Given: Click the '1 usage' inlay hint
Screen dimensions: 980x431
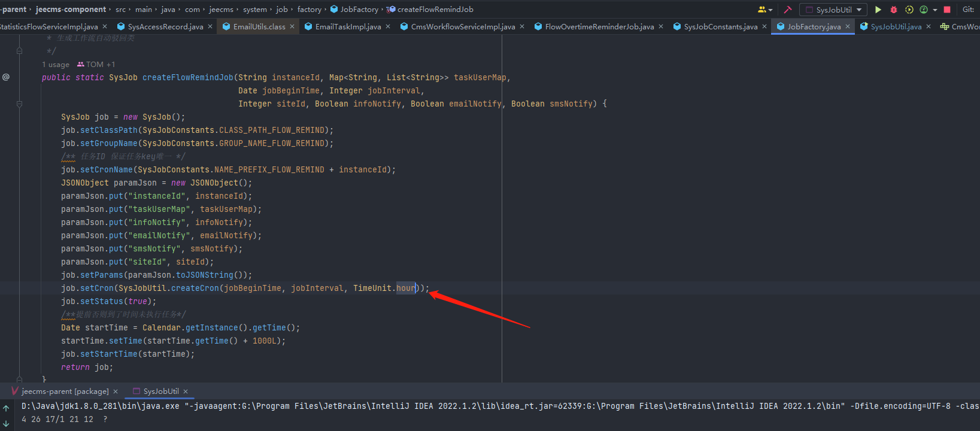Looking at the screenshot, I should (x=56, y=65).
